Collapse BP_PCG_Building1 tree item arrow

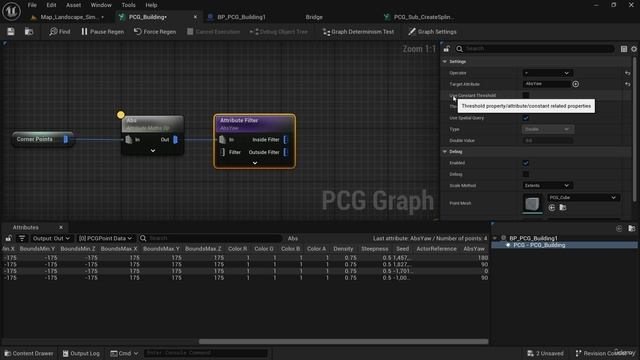pos(495,238)
